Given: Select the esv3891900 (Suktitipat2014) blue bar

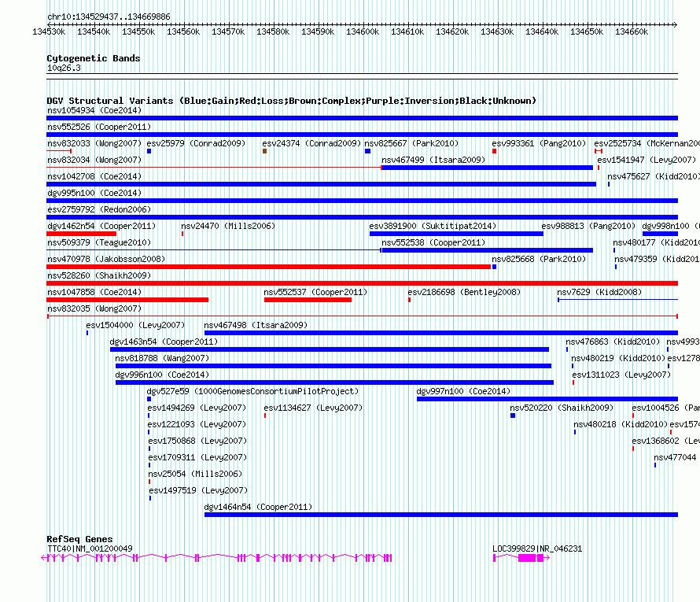Looking at the screenshot, I should click(x=456, y=234).
